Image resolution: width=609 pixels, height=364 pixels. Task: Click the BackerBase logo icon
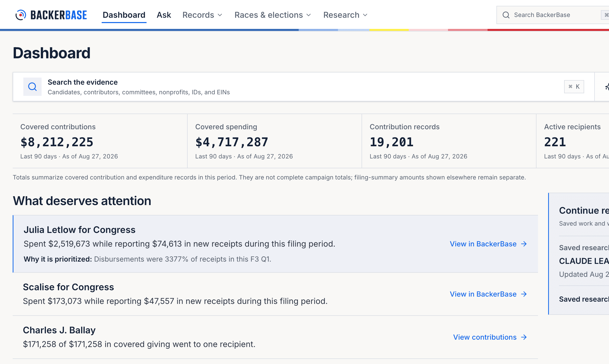21,15
